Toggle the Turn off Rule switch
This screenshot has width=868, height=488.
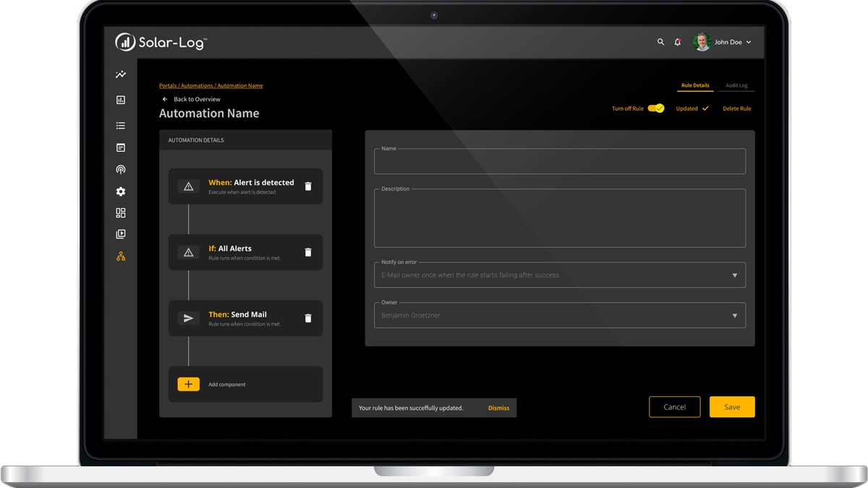click(x=655, y=108)
